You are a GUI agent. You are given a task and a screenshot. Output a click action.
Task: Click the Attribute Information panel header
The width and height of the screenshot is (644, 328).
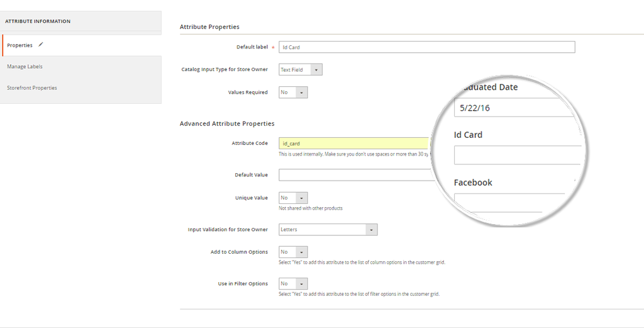click(38, 21)
